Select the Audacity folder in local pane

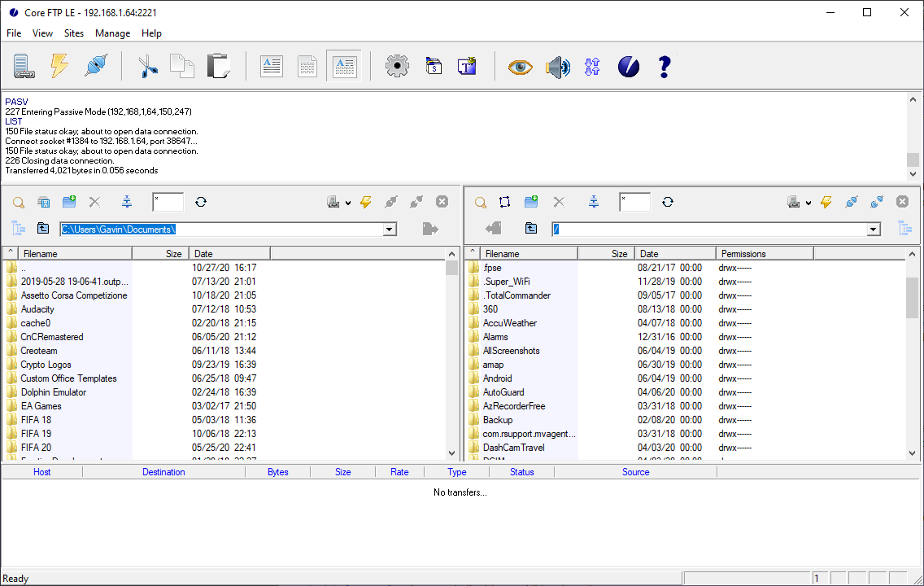point(37,309)
